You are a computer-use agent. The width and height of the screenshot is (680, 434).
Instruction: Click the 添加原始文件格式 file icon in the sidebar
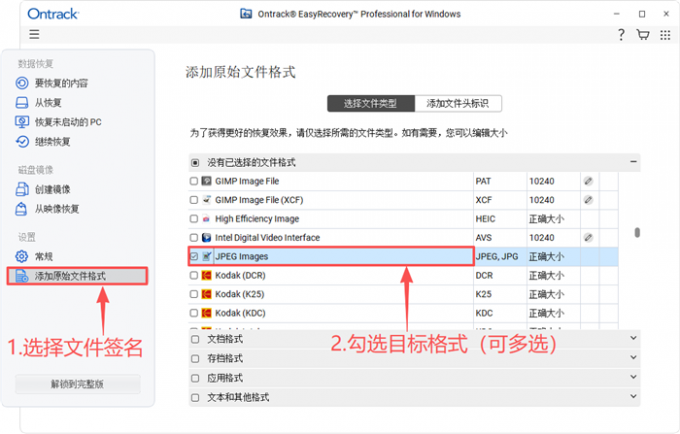[22, 276]
